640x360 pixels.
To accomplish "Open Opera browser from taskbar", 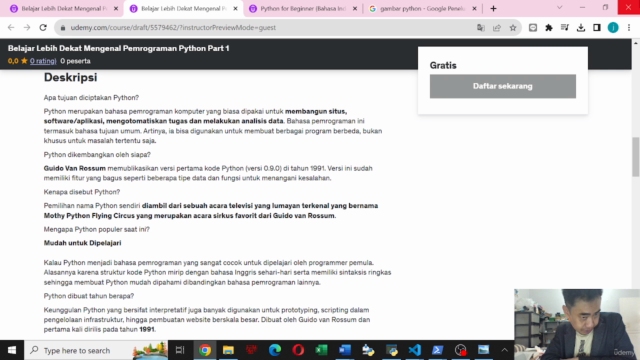I will click(298, 350).
